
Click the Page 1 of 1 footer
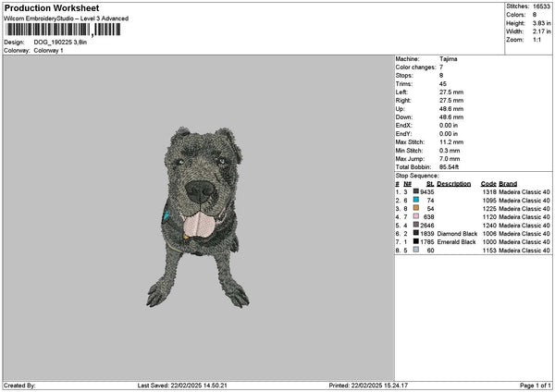[x=536, y=386]
